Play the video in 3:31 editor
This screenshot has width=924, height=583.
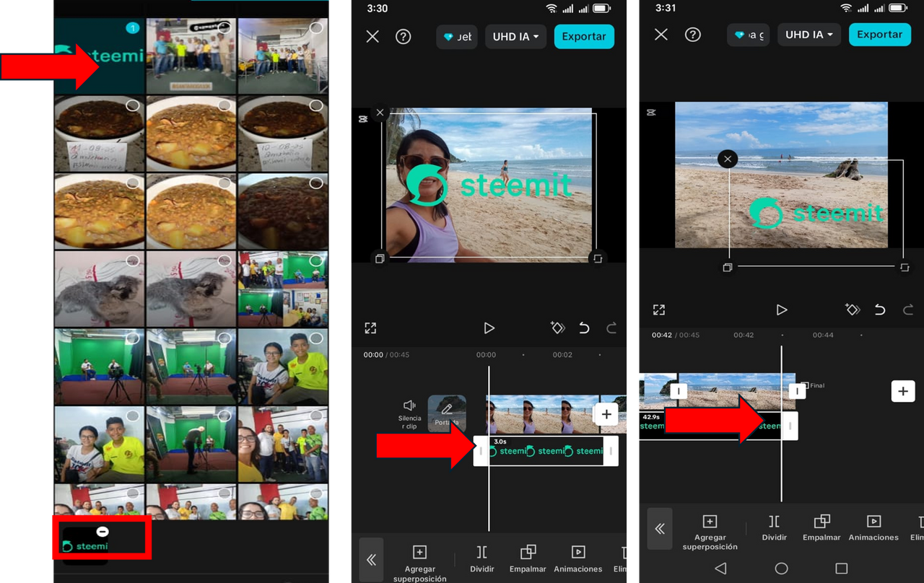coord(781,310)
